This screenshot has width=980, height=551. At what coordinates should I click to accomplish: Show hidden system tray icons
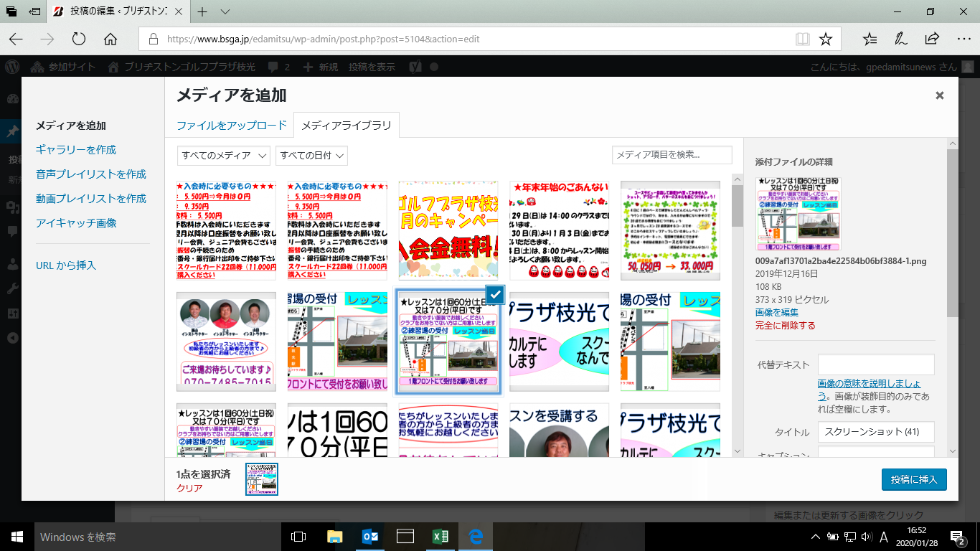(816, 537)
